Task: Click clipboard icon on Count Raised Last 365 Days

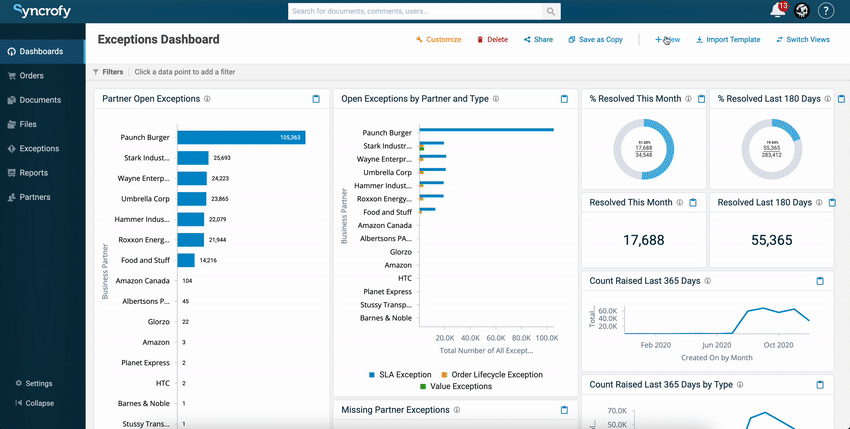Action: pos(820,281)
